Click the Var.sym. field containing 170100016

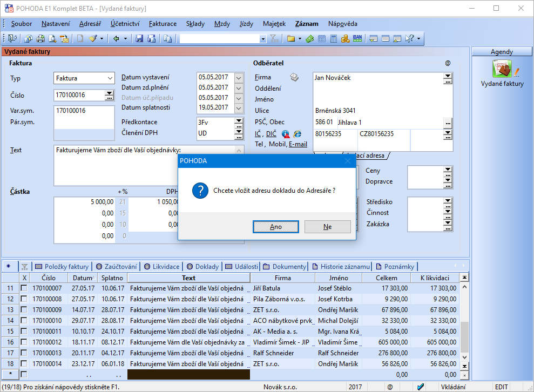(x=84, y=110)
